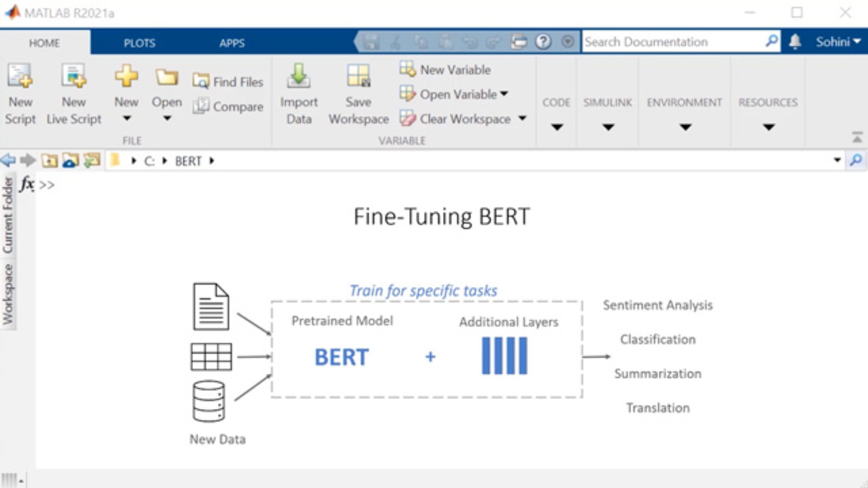
Task: Open the Find Files tool
Action: pyautogui.click(x=228, y=82)
